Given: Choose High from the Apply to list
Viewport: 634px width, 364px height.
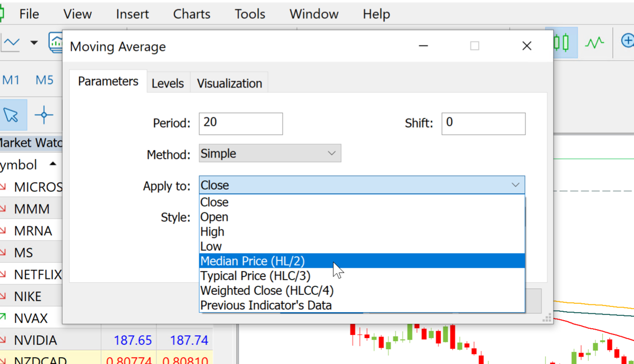Looking at the screenshot, I should 362,232.
